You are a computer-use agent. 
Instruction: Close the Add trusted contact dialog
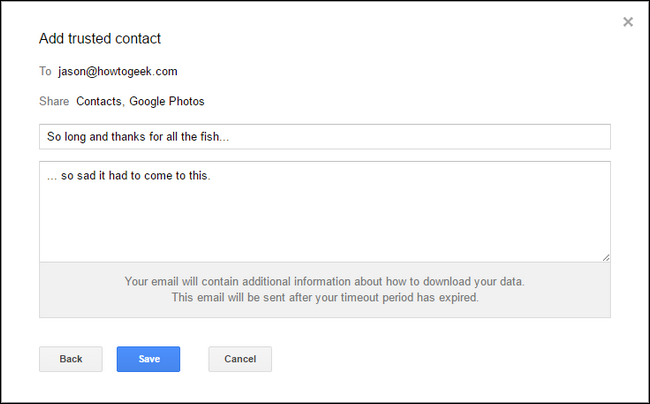[628, 22]
